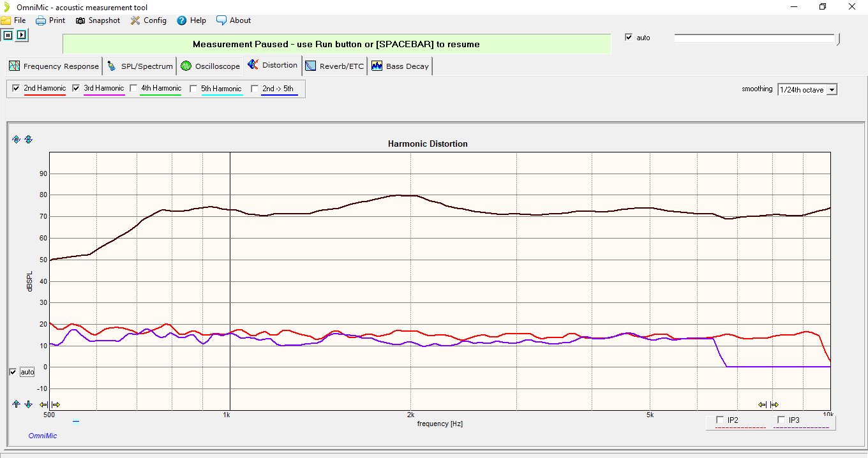Open the Config menu

(149, 20)
